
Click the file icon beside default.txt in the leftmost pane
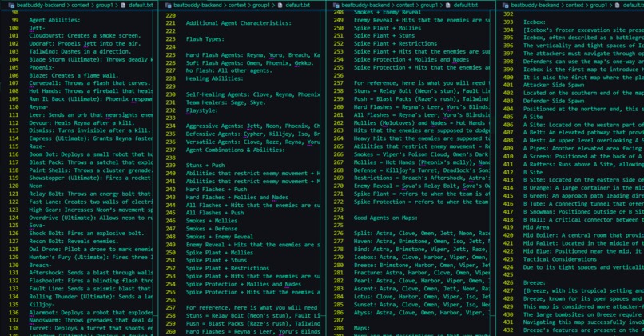pyautogui.click(x=122, y=6)
